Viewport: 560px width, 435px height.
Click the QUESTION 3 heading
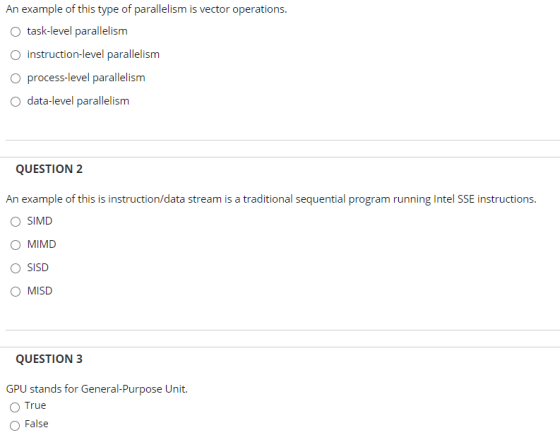(49, 359)
